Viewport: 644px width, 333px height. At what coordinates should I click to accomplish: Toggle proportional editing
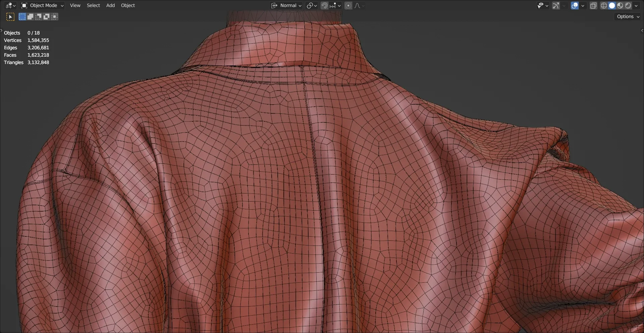[x=348, y=5]
